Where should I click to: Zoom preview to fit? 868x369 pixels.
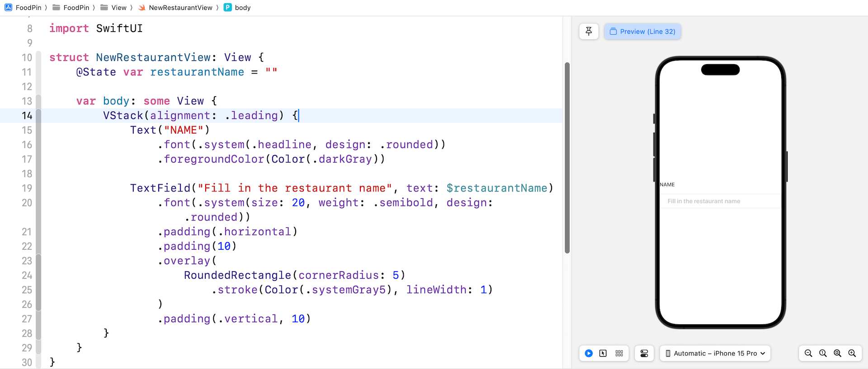(837, 353)
